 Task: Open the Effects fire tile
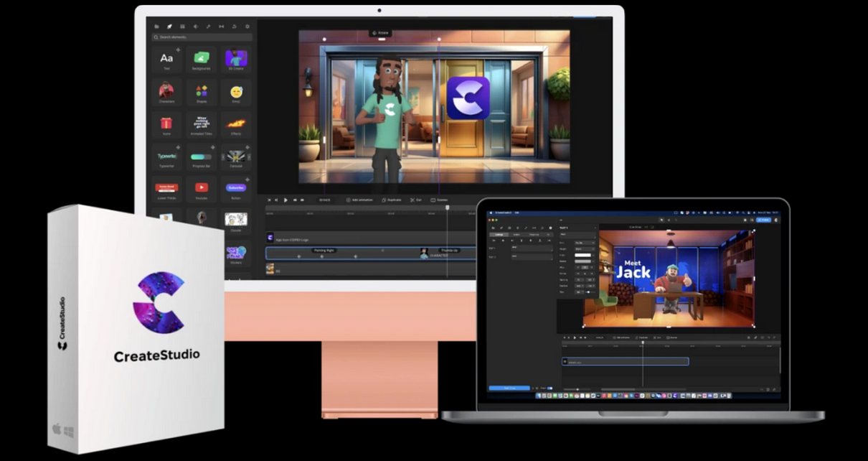tap(236, 124)
